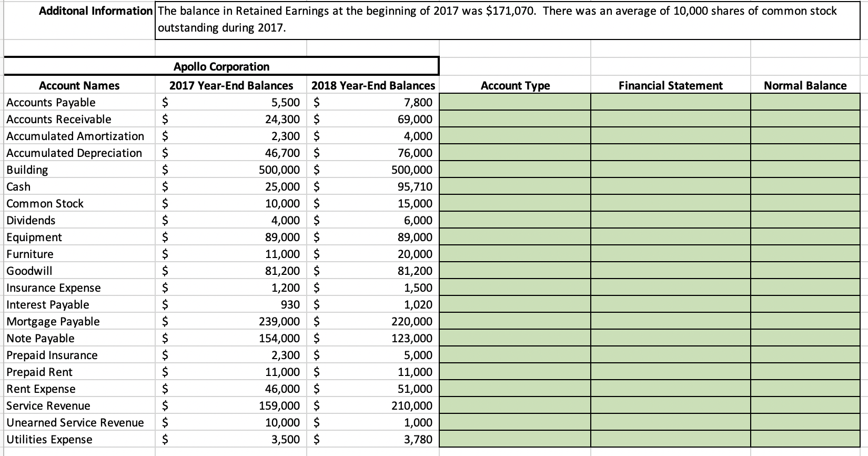868x456 pixels.
Task: Click the Normal Balance input for Insurance Expense
Action: (x=805, y=288)
